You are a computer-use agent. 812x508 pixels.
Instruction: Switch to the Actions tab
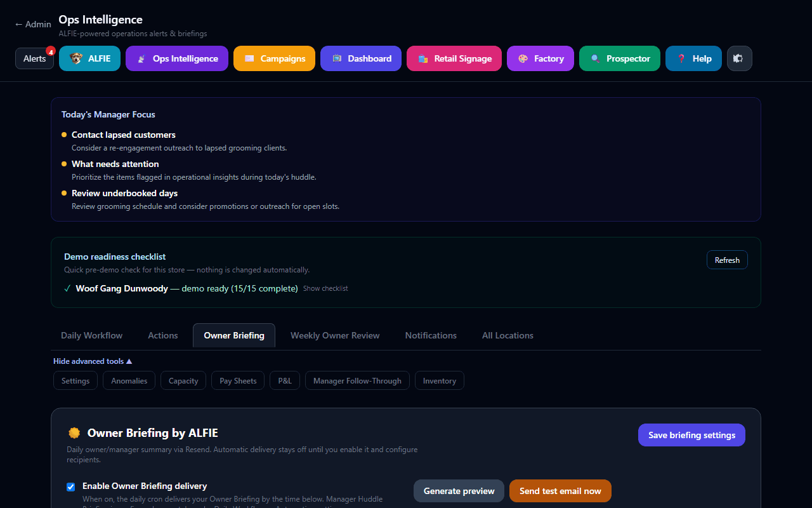(163, 335)
